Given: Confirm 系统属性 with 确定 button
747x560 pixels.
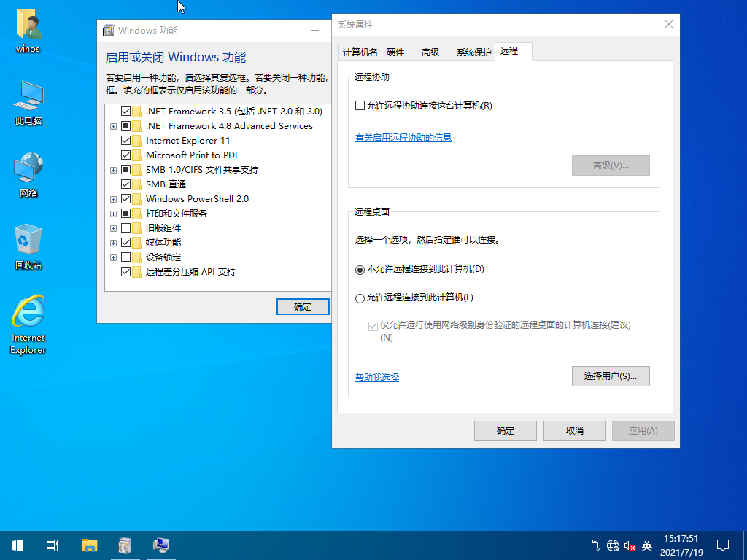Looking at the screenshot, I should click(x=506, y=431).
